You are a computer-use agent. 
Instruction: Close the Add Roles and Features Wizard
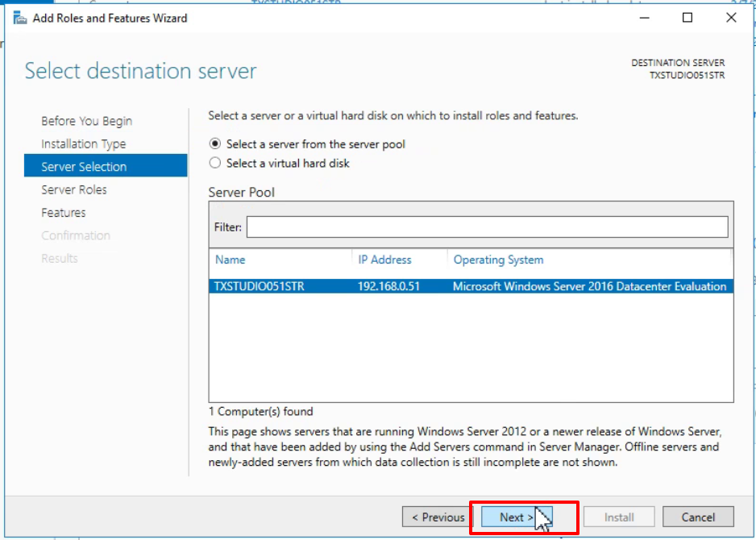coord(731,18)
